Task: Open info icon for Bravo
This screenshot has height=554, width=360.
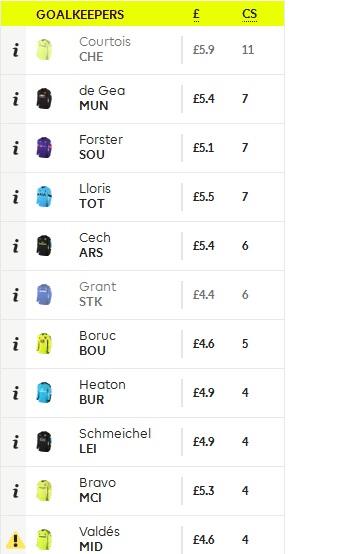Action: point(16,491)
